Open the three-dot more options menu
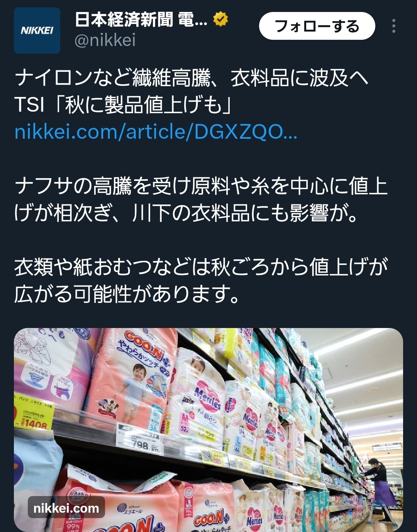 pos(393,26)
